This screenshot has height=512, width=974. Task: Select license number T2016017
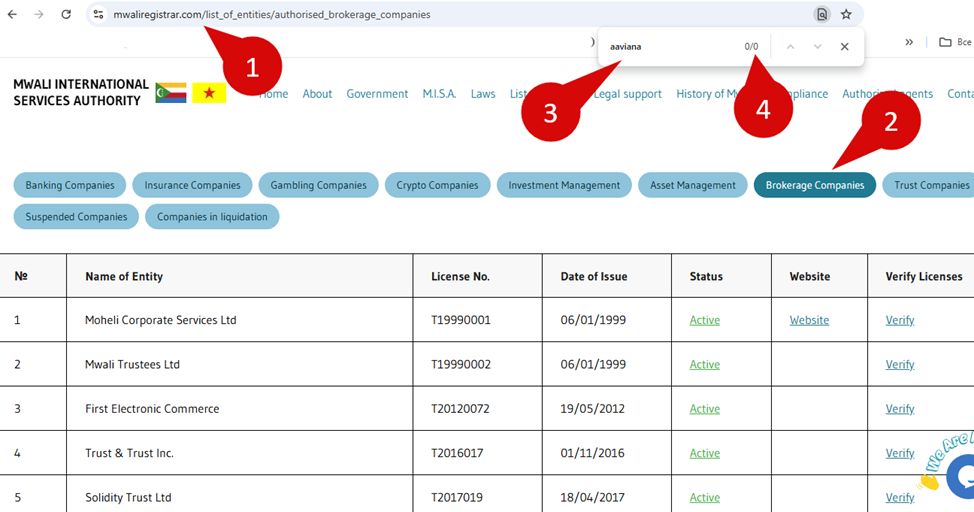coord(457,454)
